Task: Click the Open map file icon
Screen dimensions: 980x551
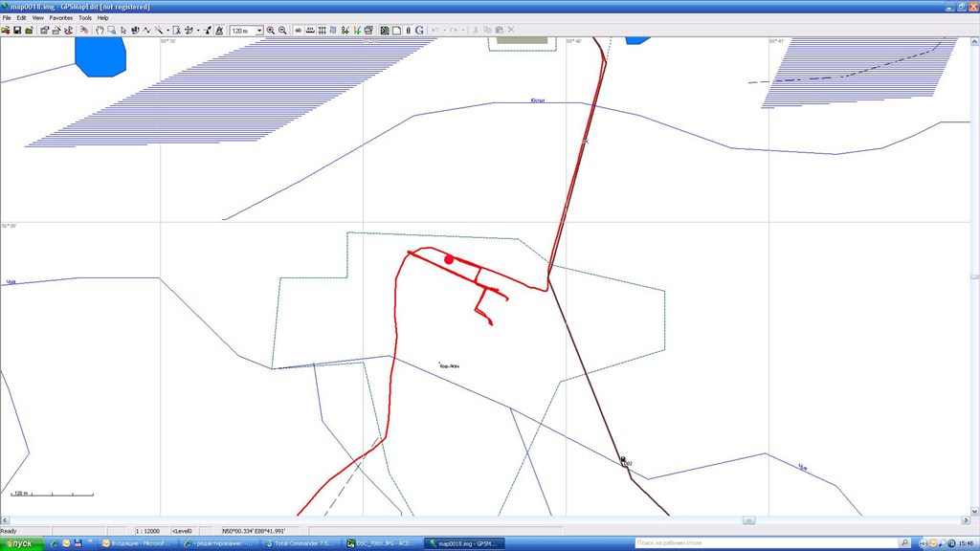Action: pyautogui.click(x=6, y=30)
